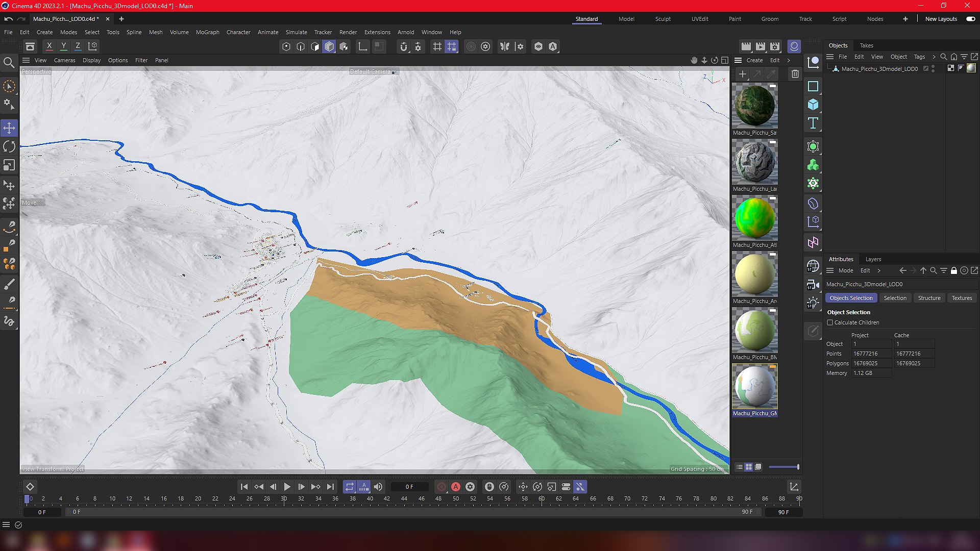Open viewport hamburger menu beside View
This screenshot has width=980, height=551.
[x=26, y=60]
